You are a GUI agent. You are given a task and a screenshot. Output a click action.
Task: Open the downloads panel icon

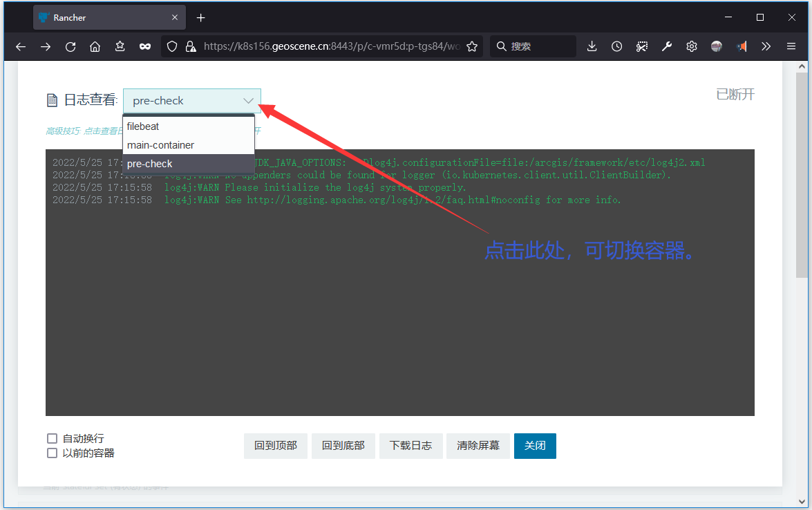tap(592, 46)
